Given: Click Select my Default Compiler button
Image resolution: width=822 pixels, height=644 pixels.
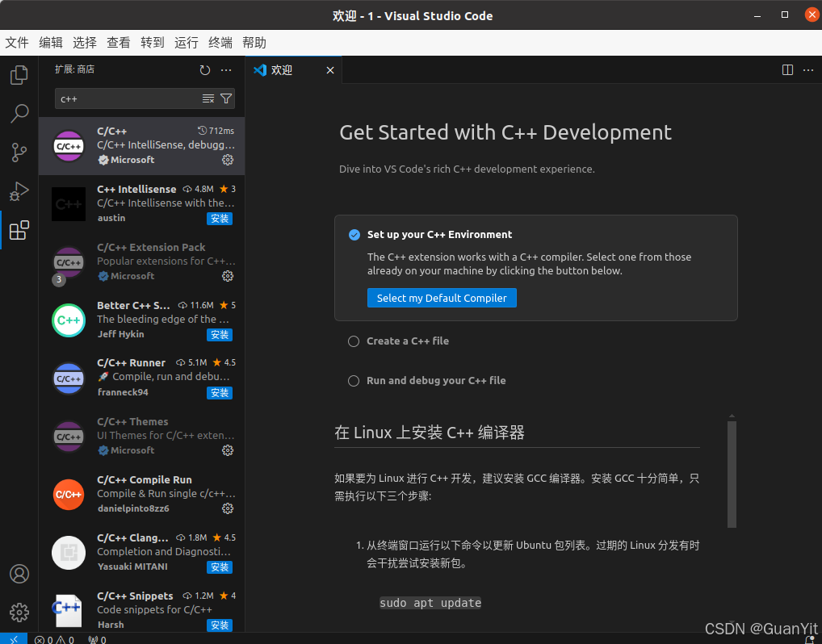Looking at the screenshot, I should 442,298.
